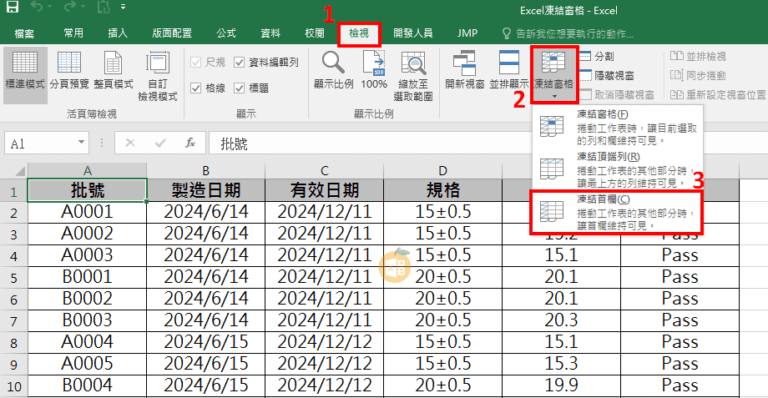Toggle the 尺規 checkbox
Image resolution: width=768 pixels, height=398 pixels.
(x=195, y=62)
